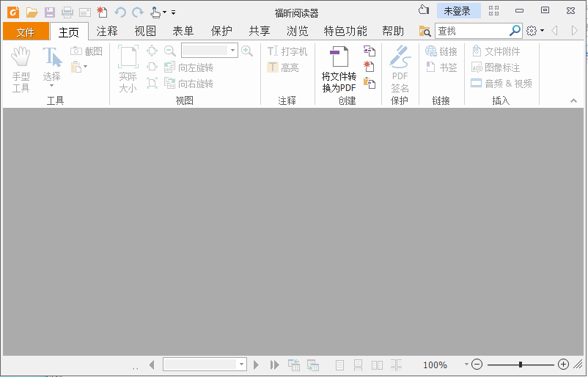Image resolution: width=588 pixels, height=377 pixels.
Task: Click the 选择 text selection tool
Action: pos(52,65)
